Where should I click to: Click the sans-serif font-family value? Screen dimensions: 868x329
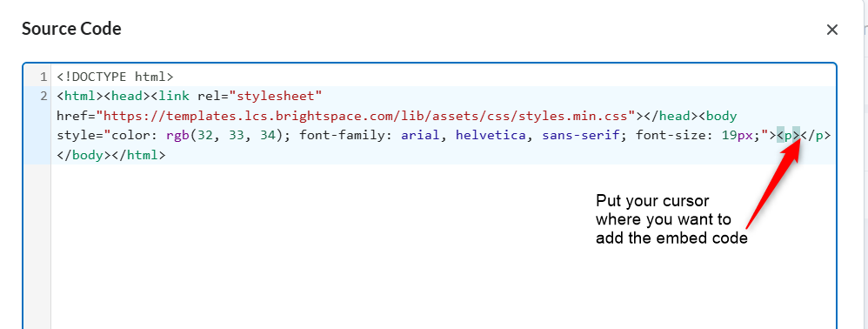click(x=580, y=137)
